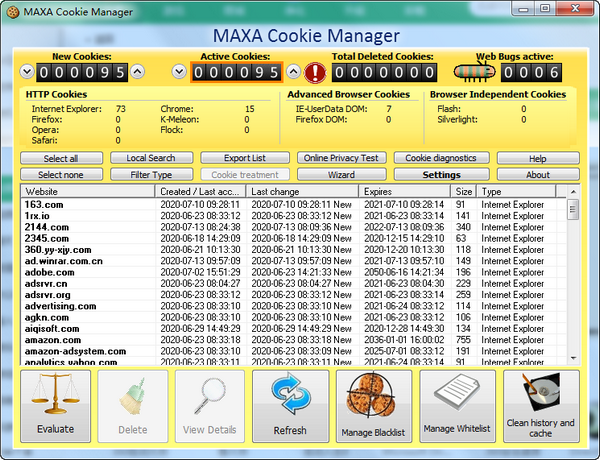Viewport: 600px width, 460px height.
Task: Open Local Search
Action: [152, 158]
